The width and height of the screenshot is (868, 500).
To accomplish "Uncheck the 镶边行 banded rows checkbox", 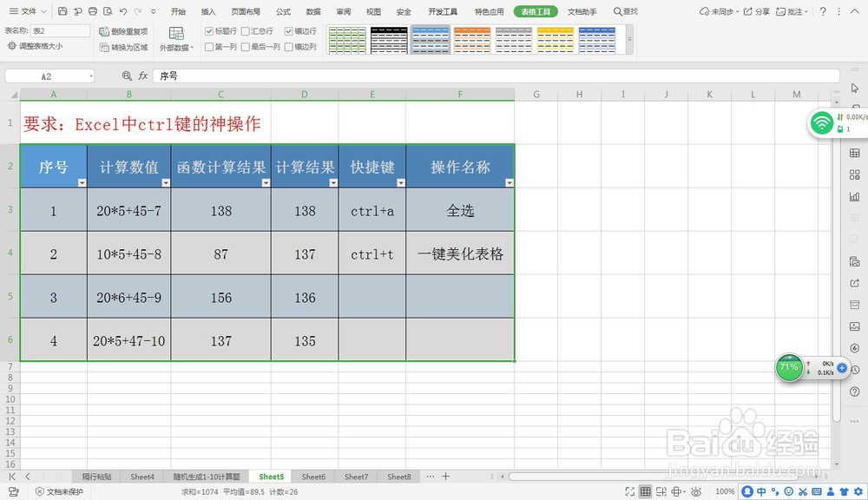I will [x=288, y=31].
